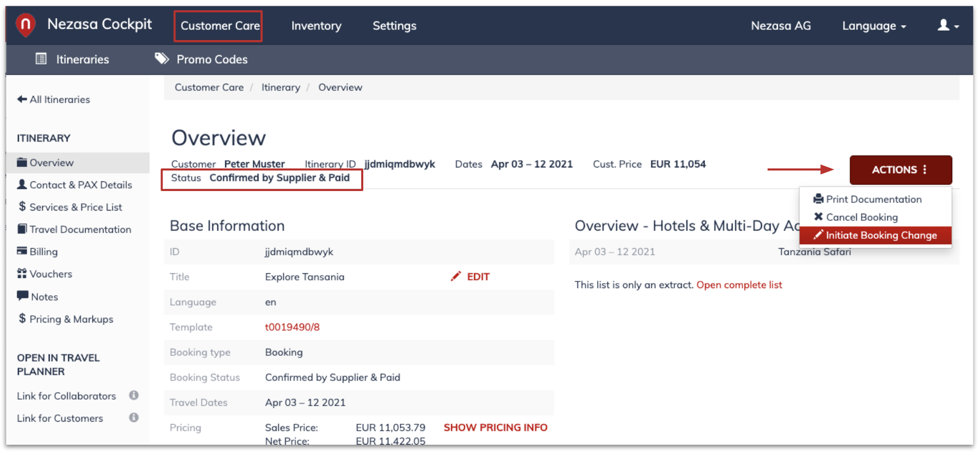This screenshot has height=455, width=980.
Task: Go to the Itineraries tab
Action: tap(83, 60)
